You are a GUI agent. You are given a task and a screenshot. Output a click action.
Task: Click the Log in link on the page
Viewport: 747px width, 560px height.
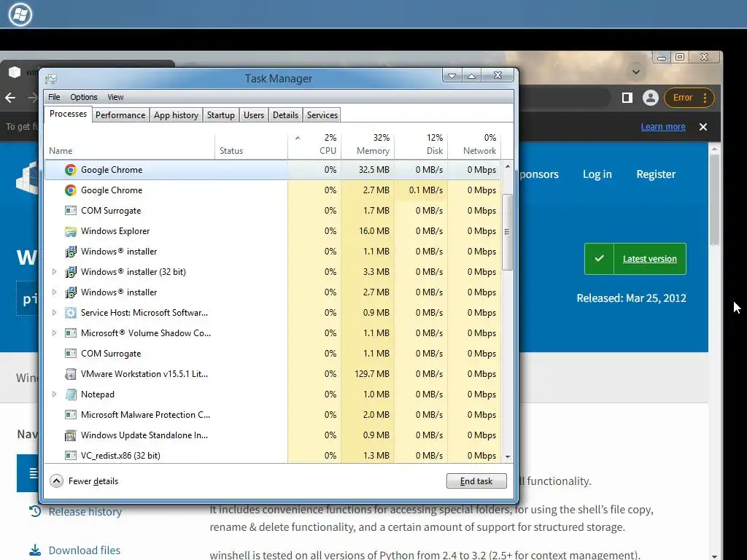[597, 174]
